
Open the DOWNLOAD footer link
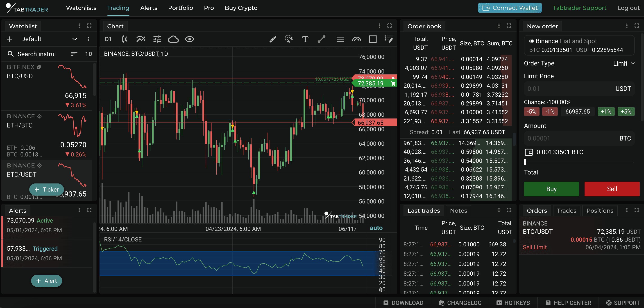[403, 303]
